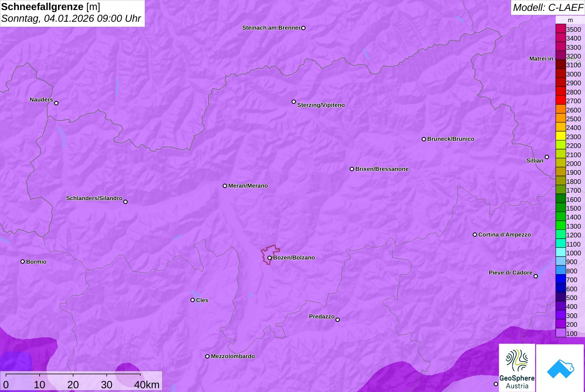
Task: Click the legend value "500"
Action: point(572,298)
